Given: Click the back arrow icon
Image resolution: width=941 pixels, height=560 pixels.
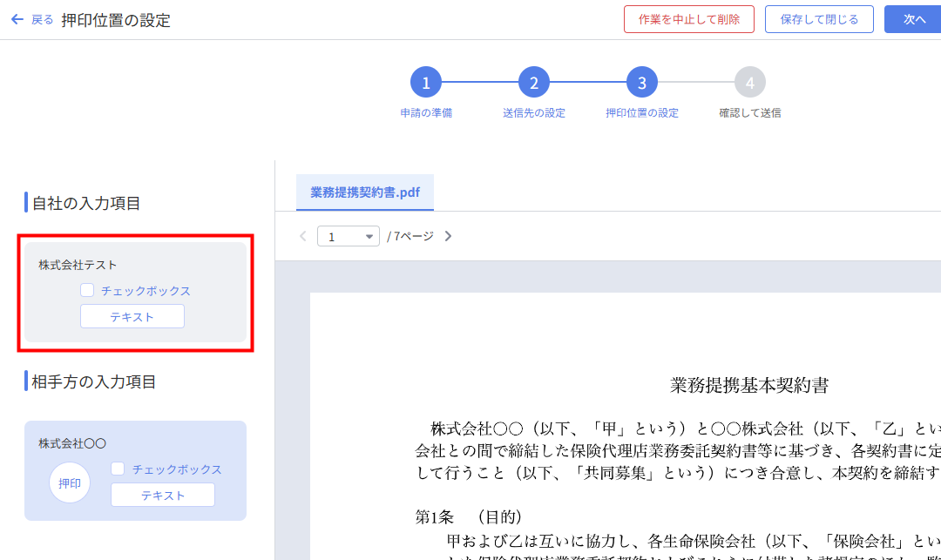Looking at the screenshot, I should pyautogui.click(x=17, y=19).
